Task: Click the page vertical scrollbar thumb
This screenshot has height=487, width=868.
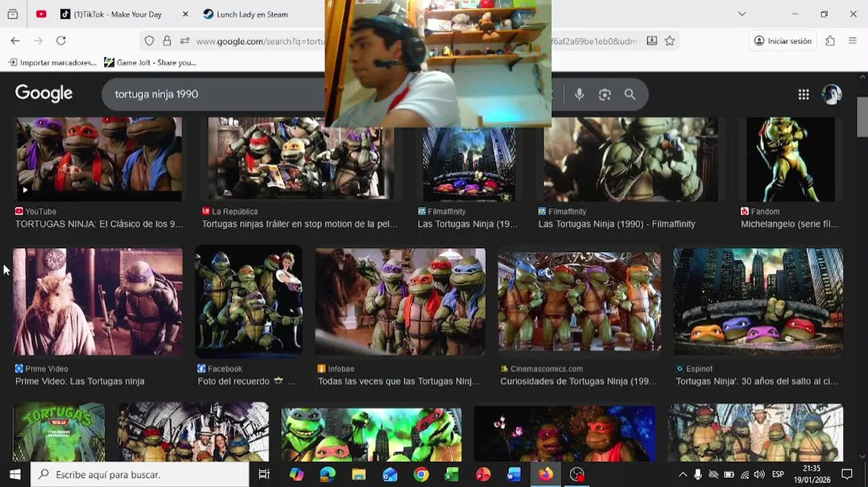Action: 862,116
